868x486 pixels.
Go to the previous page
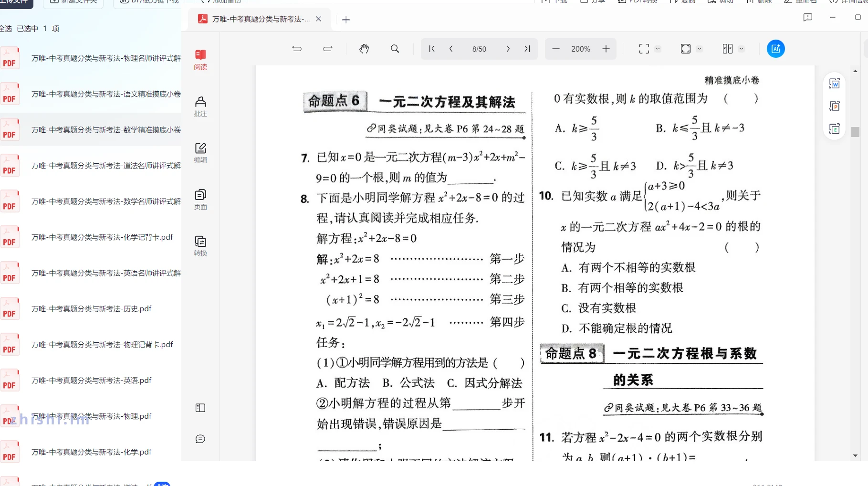[x=451, y=49]
